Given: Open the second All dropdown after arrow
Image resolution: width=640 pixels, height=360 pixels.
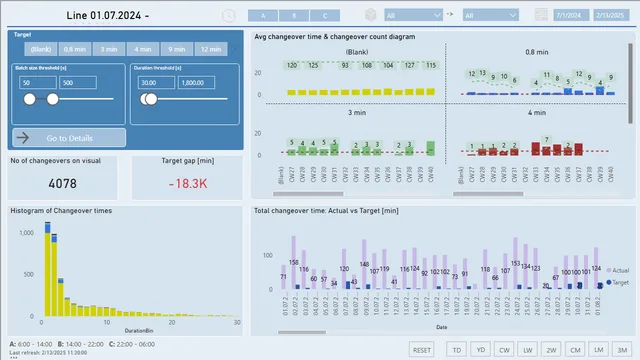Looking at the screenshot, I should [x=491, y=16].
